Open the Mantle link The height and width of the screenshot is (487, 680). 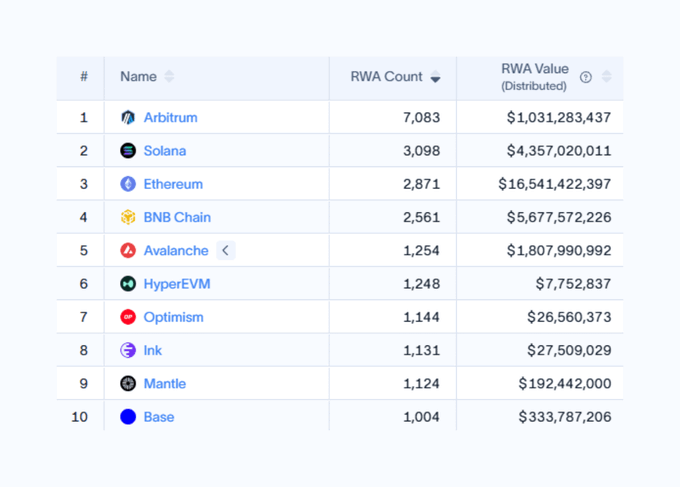165,384
